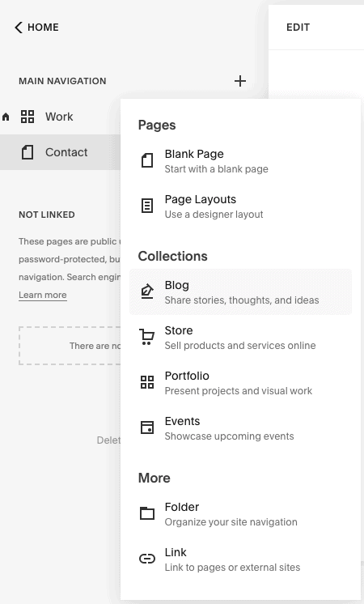
Task: Click 'Start with a blank page' text
Action: click(216, 169)
